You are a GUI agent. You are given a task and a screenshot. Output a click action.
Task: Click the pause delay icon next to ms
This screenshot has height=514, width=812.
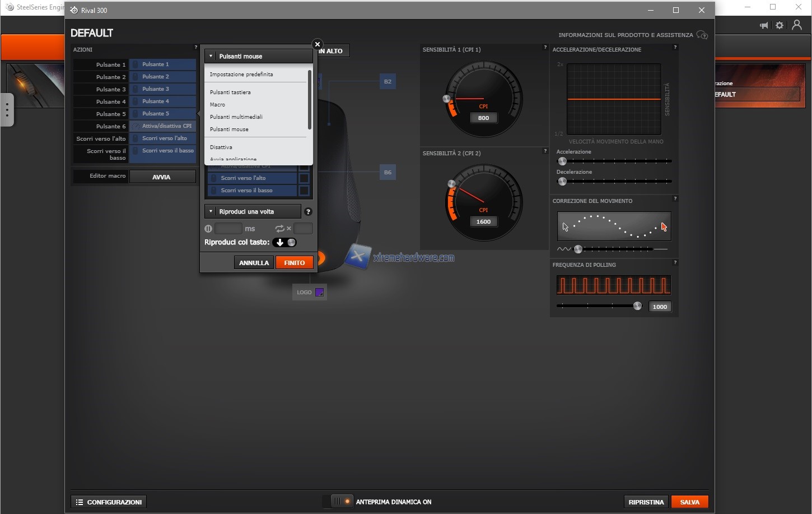[208, 229]
